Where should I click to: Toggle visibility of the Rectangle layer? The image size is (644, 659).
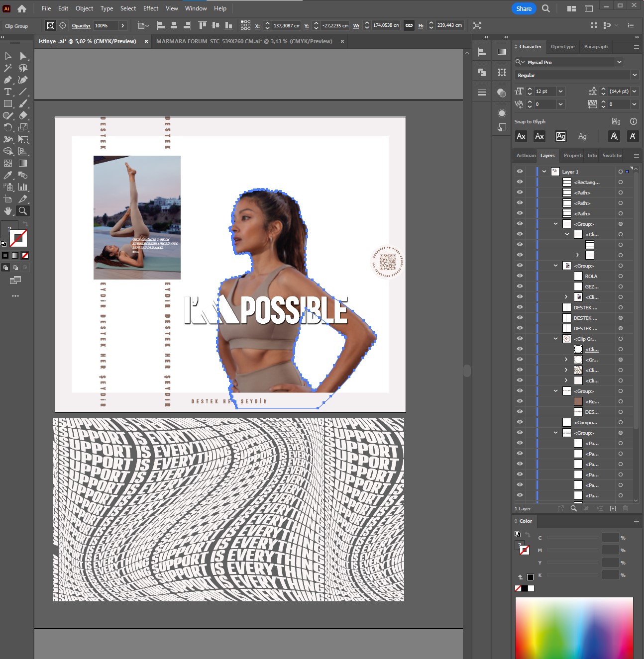[x=520, y=182]
